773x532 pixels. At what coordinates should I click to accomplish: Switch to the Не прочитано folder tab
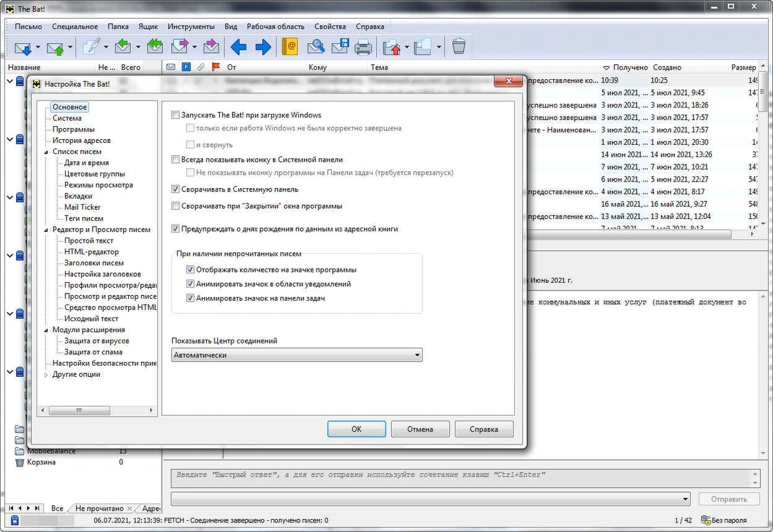99,509
